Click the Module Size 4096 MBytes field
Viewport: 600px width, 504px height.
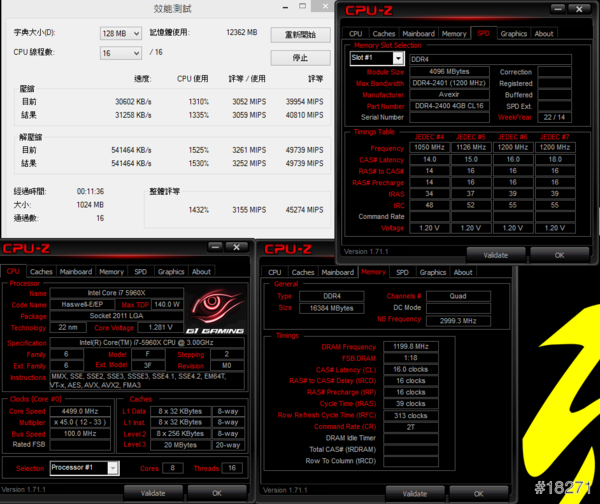coord(450,72)
